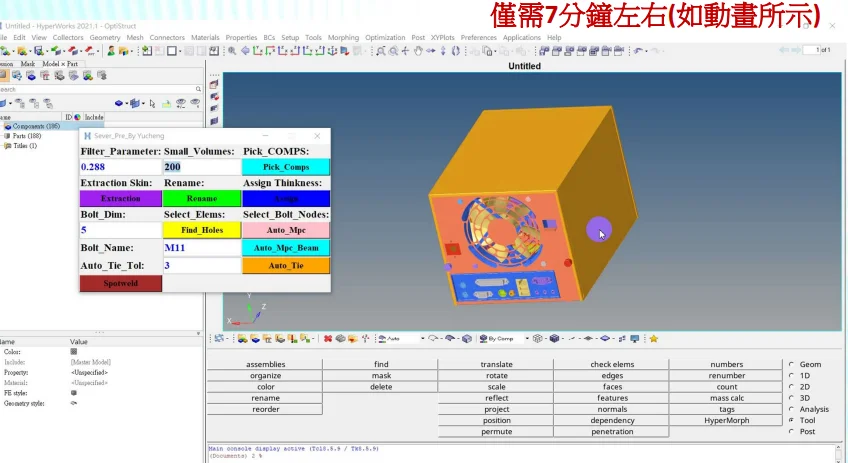Select the Geom radio button
The image size is (848, 463).
click(791, 365)
